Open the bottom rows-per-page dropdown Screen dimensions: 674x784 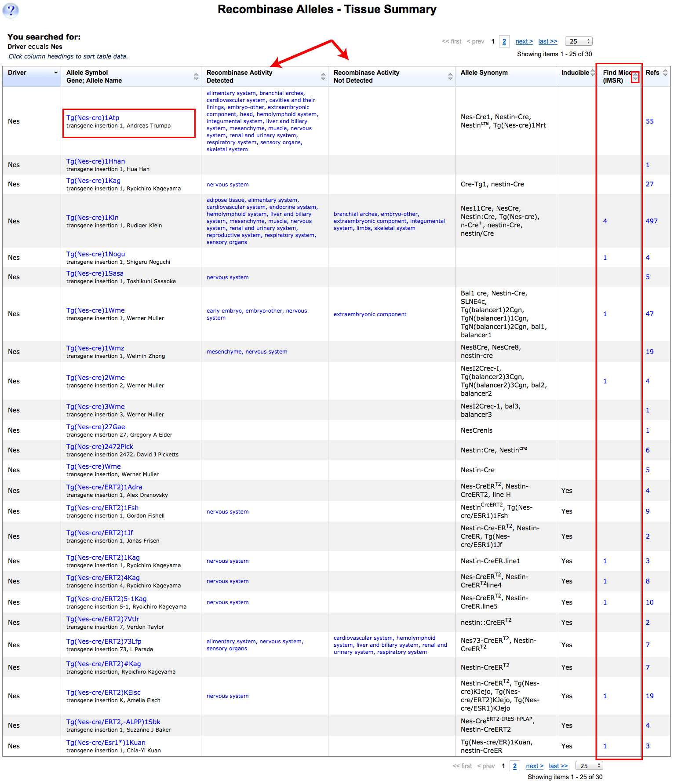pyautogui.click(x=589, y=766)
